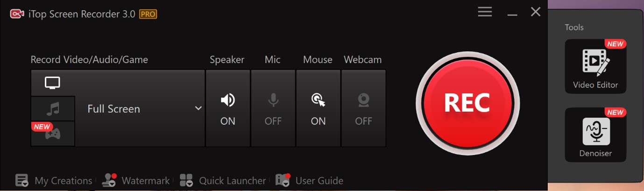Click the 'Mic' column label

point(272,60)
